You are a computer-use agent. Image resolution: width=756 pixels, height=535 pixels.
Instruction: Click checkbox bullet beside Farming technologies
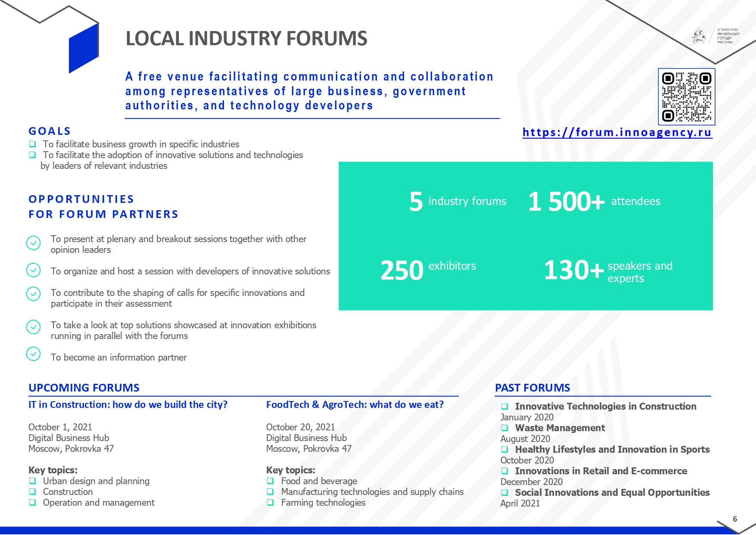(270, 502)
